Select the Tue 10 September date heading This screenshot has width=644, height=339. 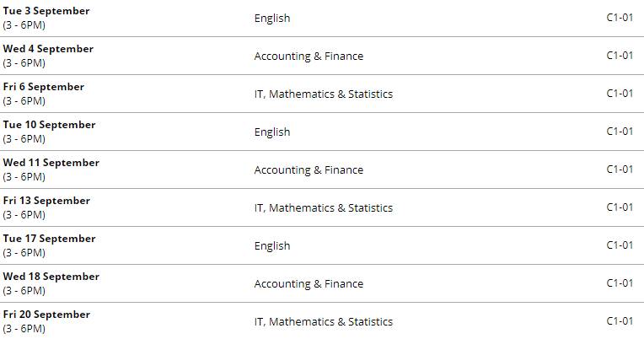[49, 125]
